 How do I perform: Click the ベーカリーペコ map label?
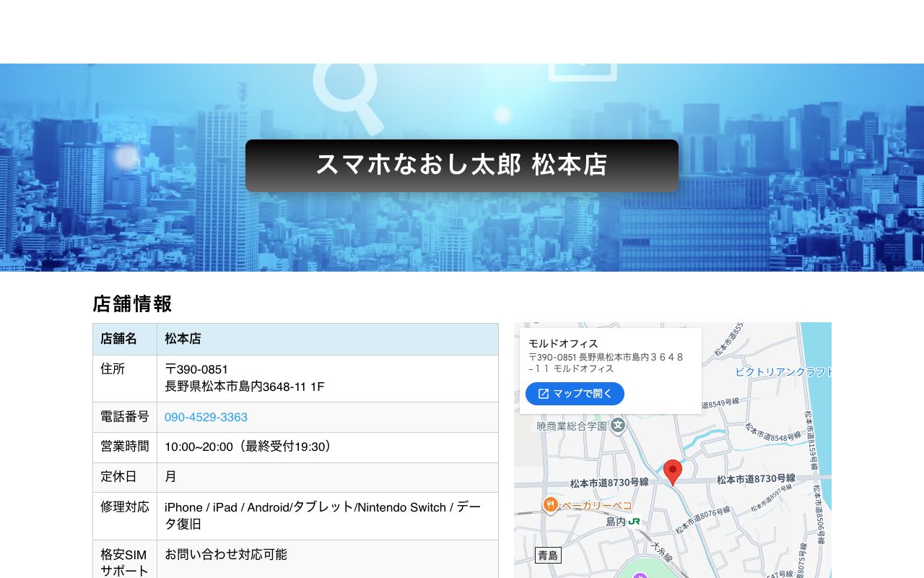point(597,505)
